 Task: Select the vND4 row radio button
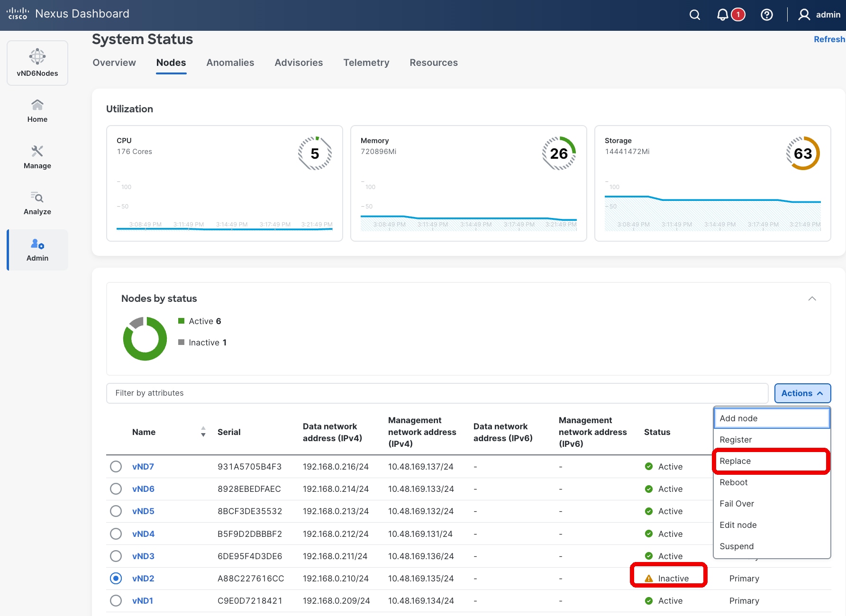tap(116, 534)
